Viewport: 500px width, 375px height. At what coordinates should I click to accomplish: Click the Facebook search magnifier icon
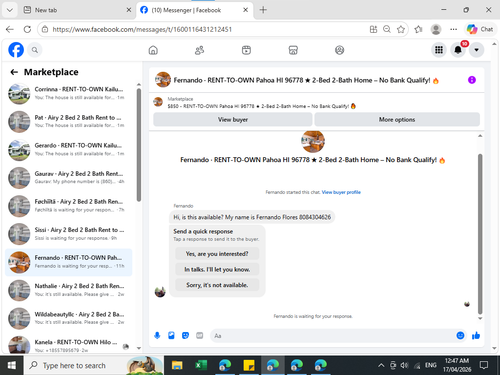click(35, 50)
